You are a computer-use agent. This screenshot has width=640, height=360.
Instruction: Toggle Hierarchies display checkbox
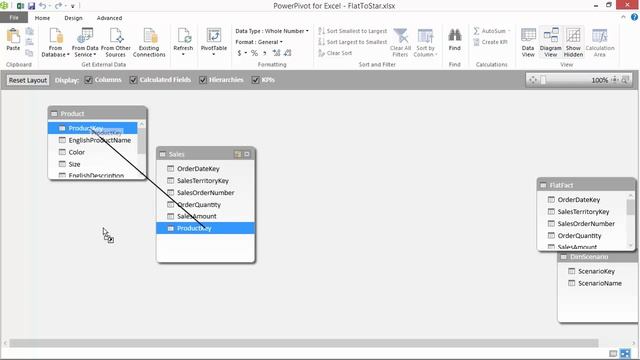pos(202,80)
